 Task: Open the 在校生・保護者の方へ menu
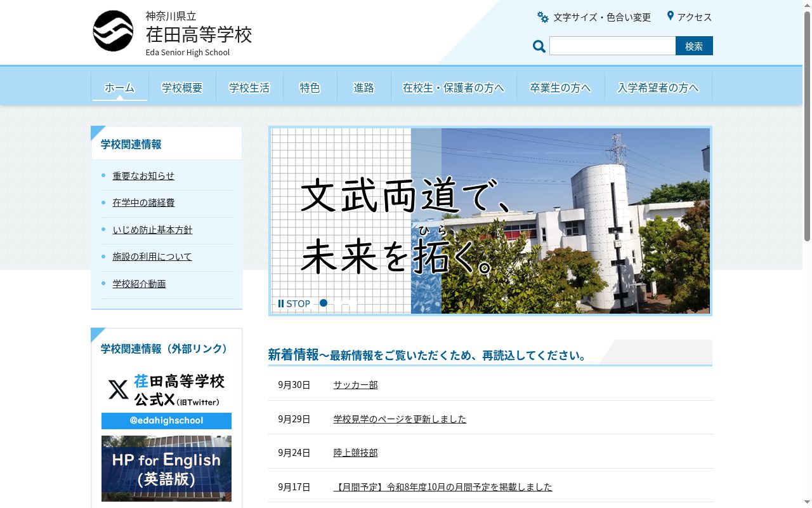click(454, 87)
